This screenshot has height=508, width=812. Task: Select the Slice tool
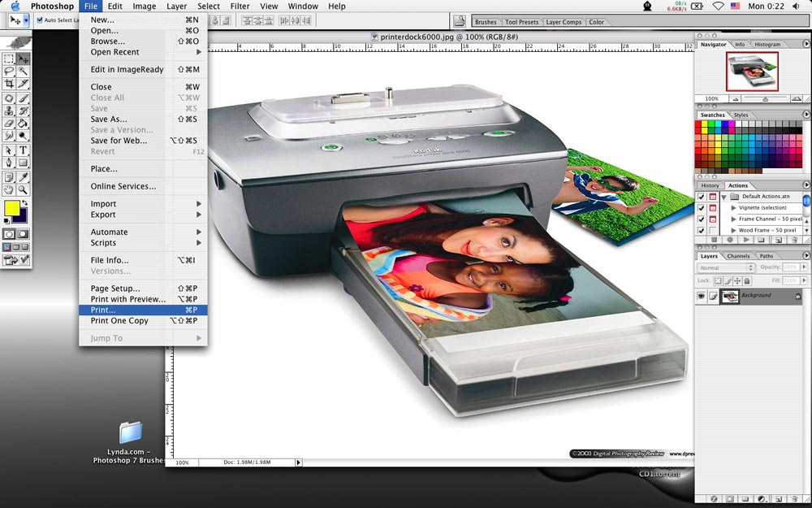click(23, 84)
